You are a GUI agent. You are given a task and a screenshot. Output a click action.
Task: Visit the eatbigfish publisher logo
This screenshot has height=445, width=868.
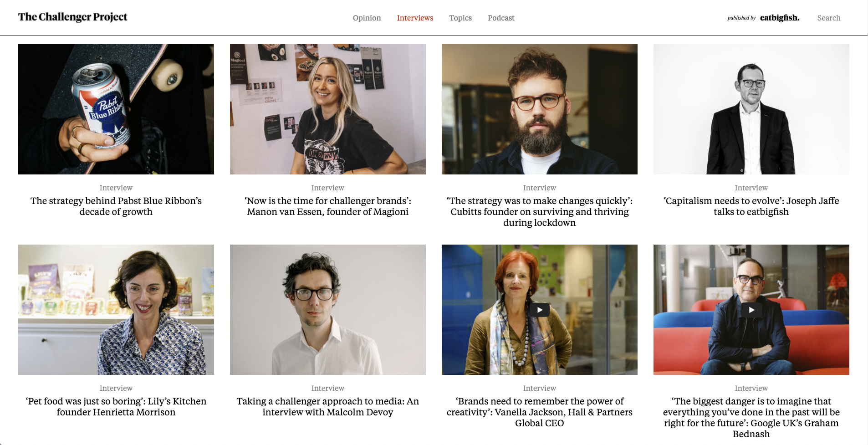point(780,18)
